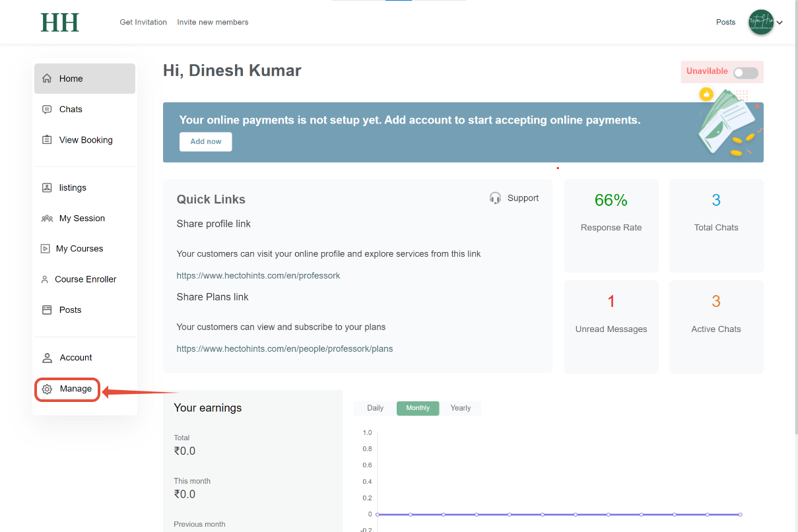Open My Courses in the sidebar
The image size is (798, 532).
tap(84, 249)
